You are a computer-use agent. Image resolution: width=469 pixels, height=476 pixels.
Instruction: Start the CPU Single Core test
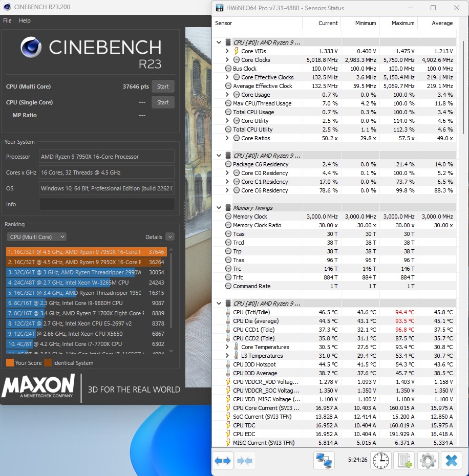163,102
